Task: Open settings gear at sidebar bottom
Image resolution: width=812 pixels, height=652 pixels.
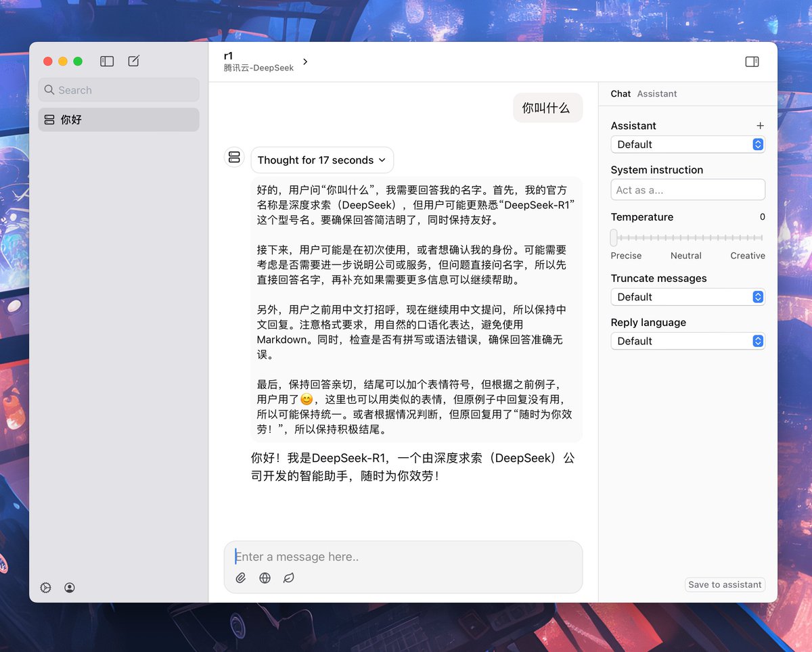Action: tap(46, 588)
